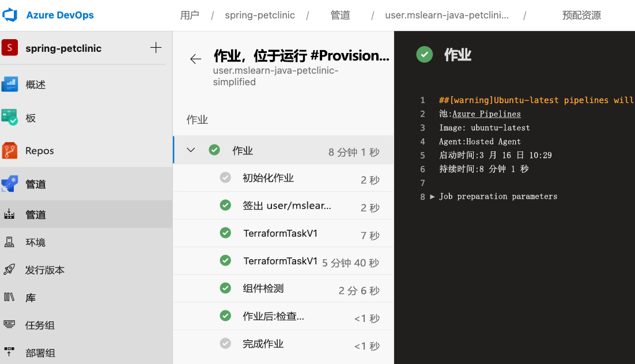Image resolution: width=635 pixels, height=364 pixels.
Task: Select TerraformTaskV1 step lasting 5 分钟 40 秒
Action: click(x=284, y=261)
